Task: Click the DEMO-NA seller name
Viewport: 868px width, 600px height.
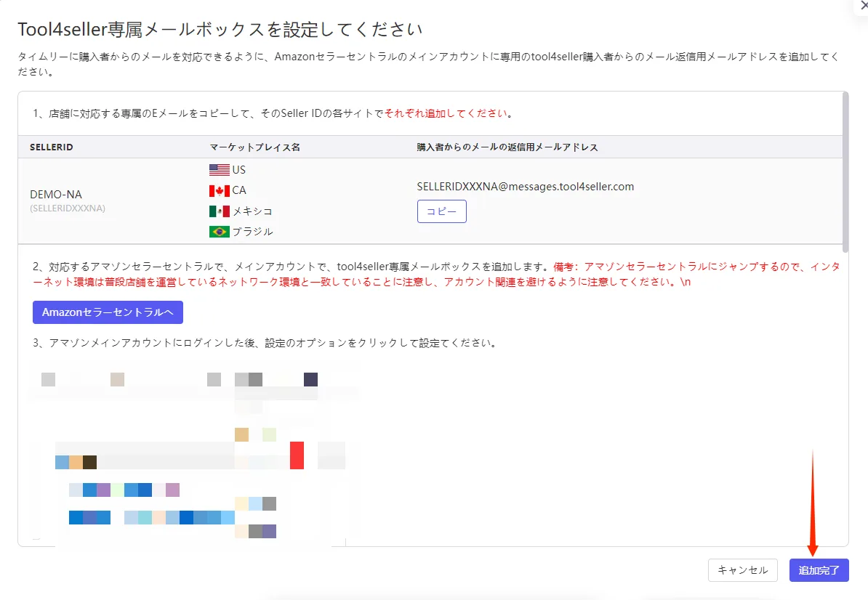Action: pos(56,195)
